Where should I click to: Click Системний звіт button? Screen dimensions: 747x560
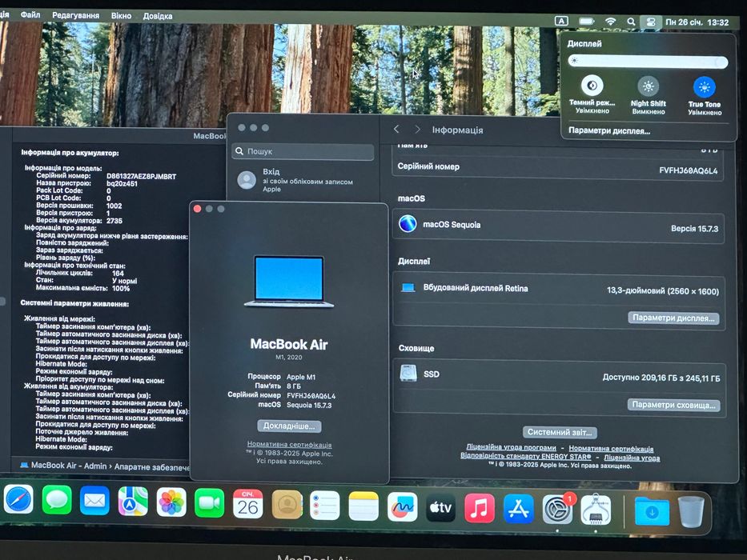(560, 432)
